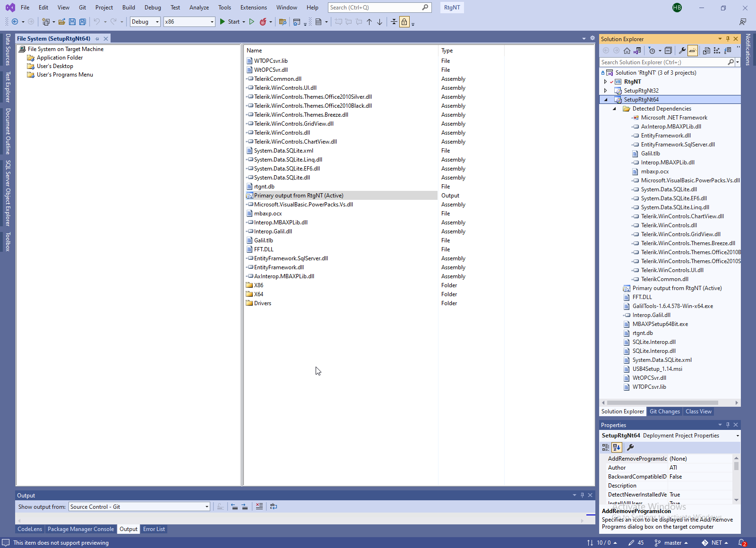Click the Property Pages wrench in Properties panel
This screenshot has width=756, height=548.
pos(630,447)
